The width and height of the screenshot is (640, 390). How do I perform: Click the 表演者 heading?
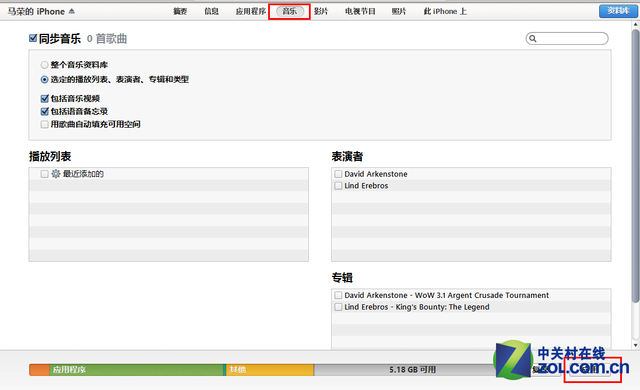tap(347, 156)
